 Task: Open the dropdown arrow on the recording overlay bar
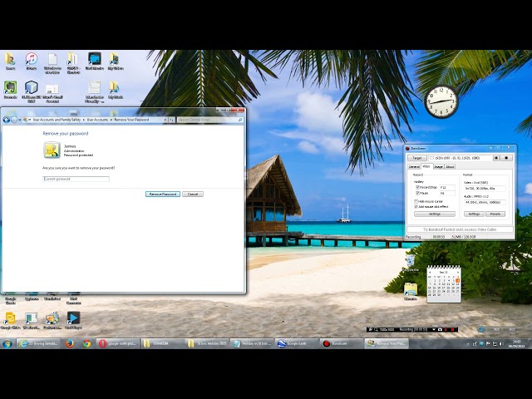point(434,329)
